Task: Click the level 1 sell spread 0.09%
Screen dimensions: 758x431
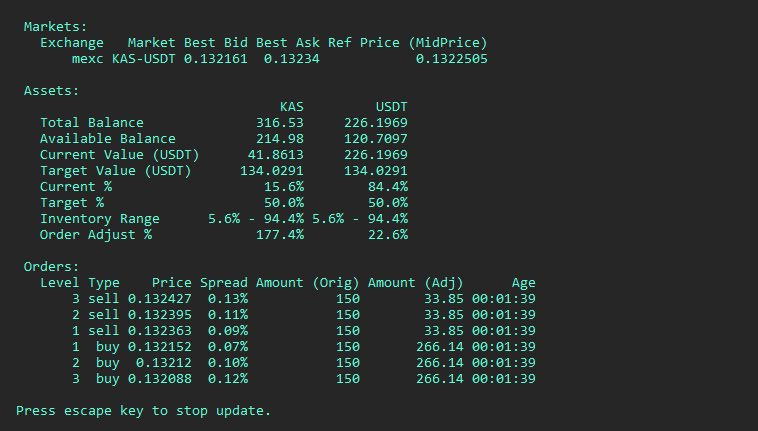Action: (228, 330)
